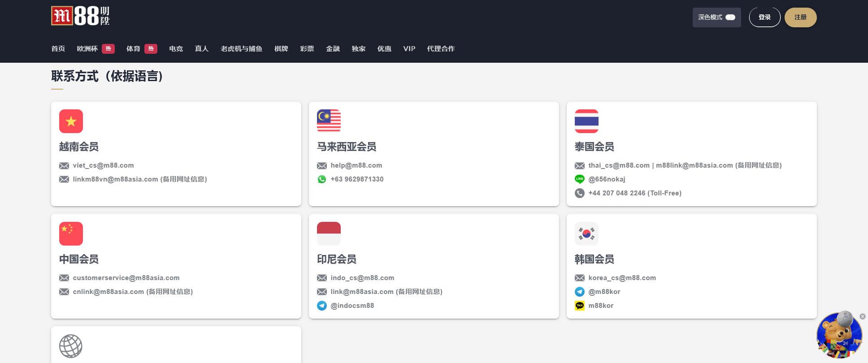Click the thai_cs@m88.com email address
Image resolution: width=868 pixels, height=363 pixels.
(x=619, y=165)
